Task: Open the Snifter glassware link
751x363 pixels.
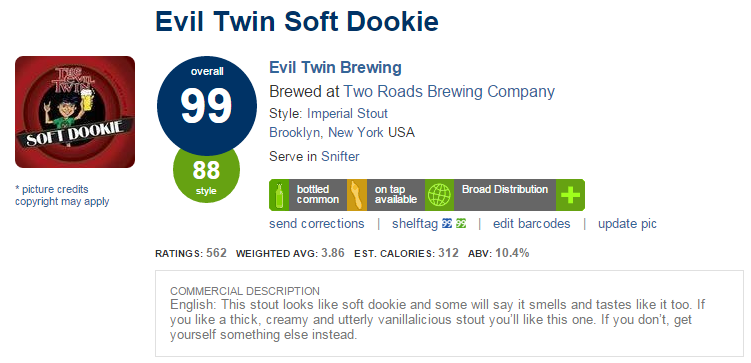Action: (x=340, y=157)
